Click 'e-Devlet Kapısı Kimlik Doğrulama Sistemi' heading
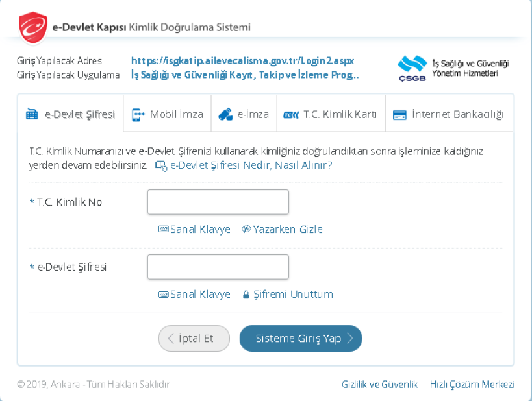 (151, 27)
